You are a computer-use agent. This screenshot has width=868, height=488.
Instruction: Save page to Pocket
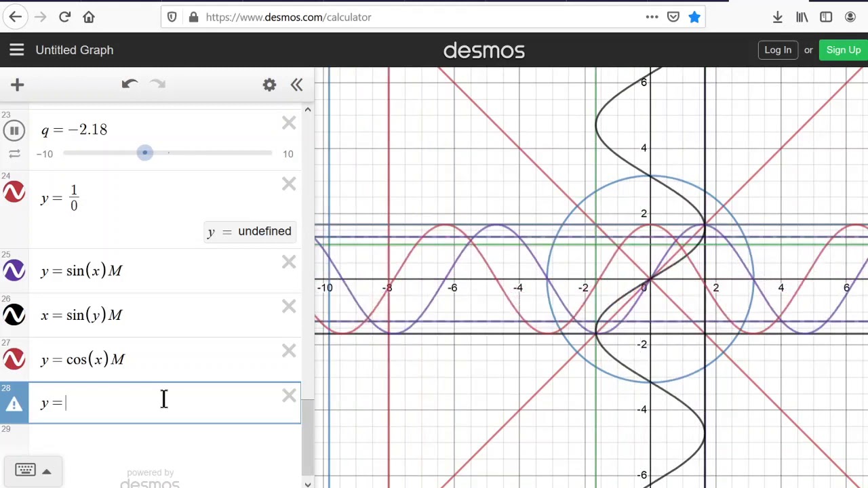[x=673, y=17]
